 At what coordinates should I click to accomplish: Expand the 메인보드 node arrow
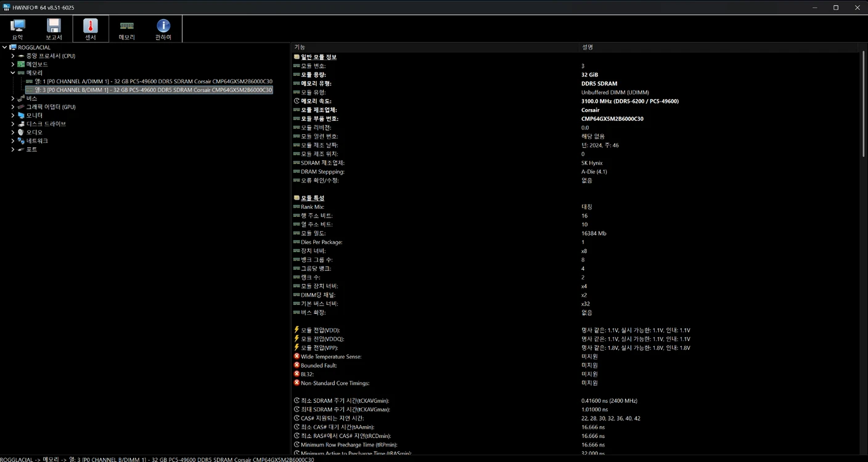[x=13, y=64]
